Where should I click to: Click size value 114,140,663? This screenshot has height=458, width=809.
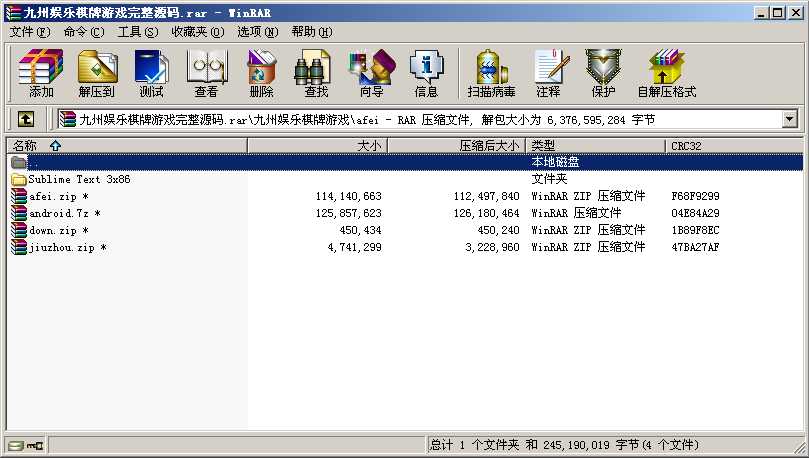point(349,197)
